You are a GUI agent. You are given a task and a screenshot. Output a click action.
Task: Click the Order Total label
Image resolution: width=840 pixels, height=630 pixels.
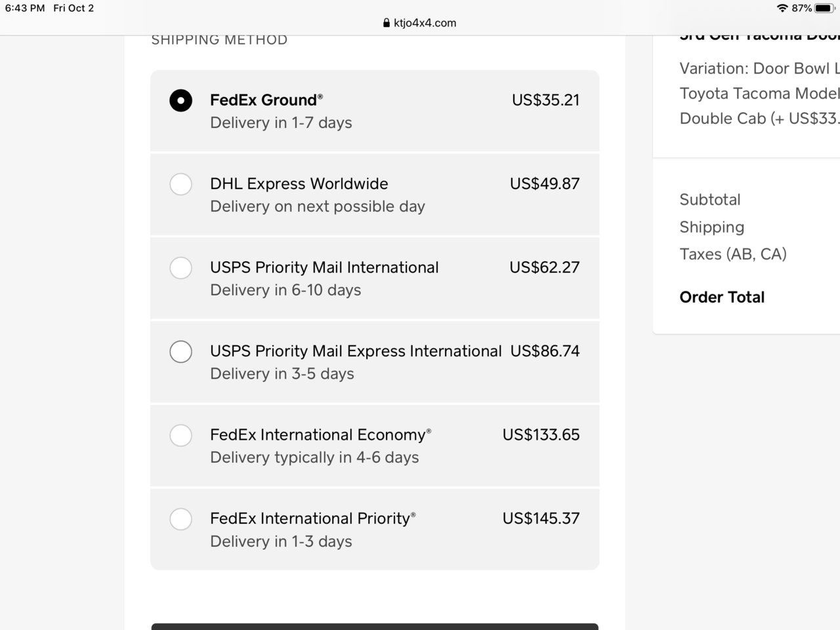coord(722,297)
